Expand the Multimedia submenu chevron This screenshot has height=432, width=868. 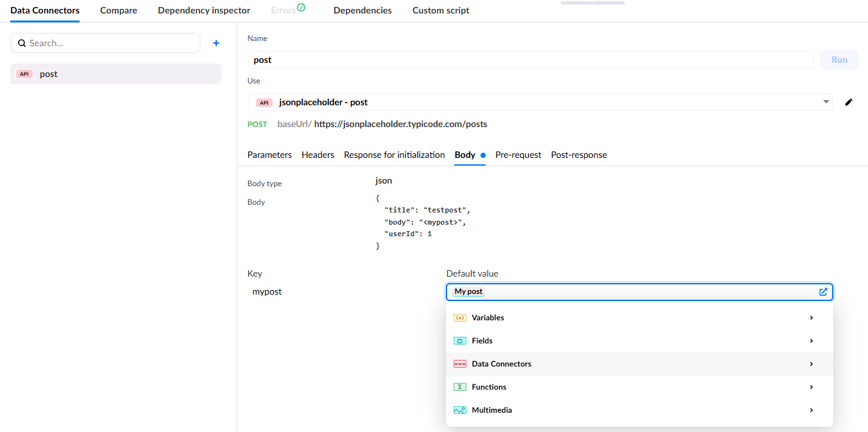tap(812, 410)
